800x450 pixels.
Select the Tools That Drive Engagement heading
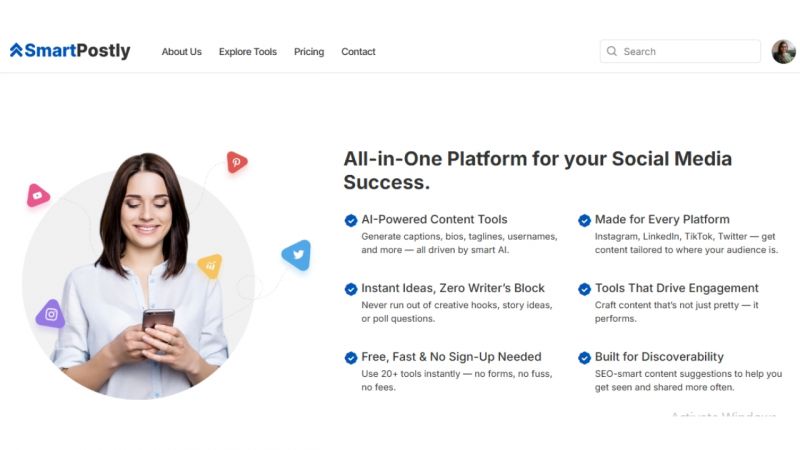click(676, 288)
